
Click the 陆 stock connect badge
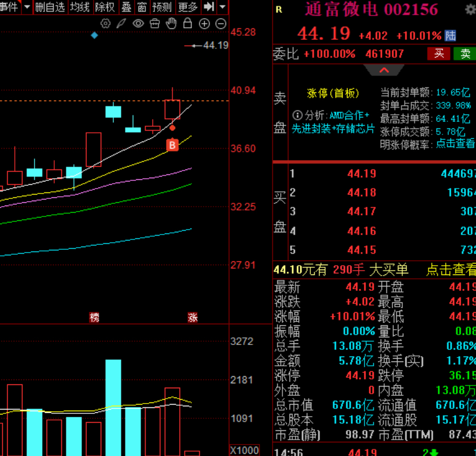(450, 36)
